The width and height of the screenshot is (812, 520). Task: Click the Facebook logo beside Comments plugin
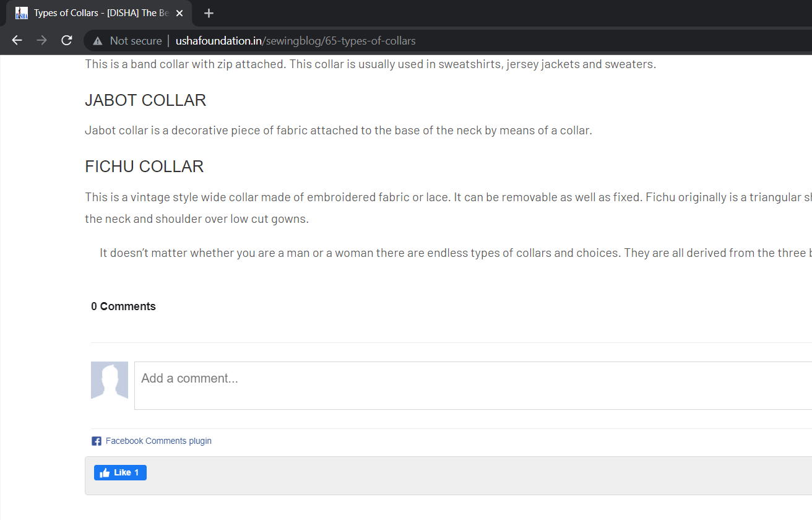[x=97, y=441]
